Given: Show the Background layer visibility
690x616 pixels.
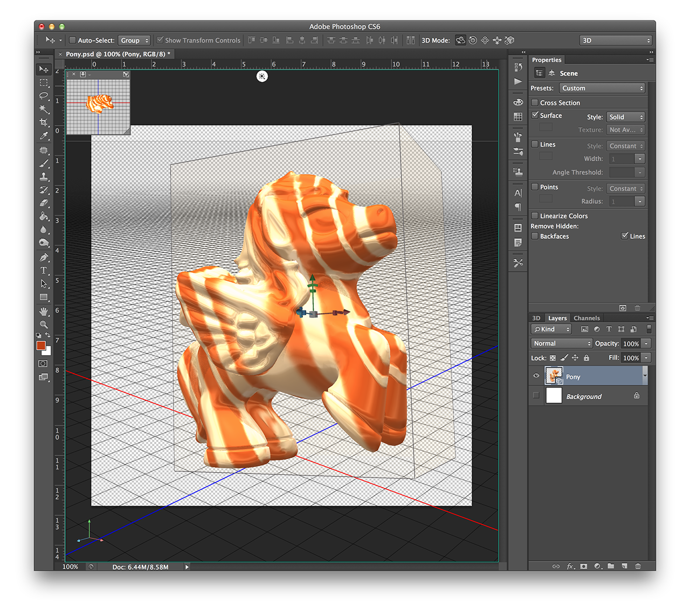Looking at the screenshot, I should [x=536, y=396].
